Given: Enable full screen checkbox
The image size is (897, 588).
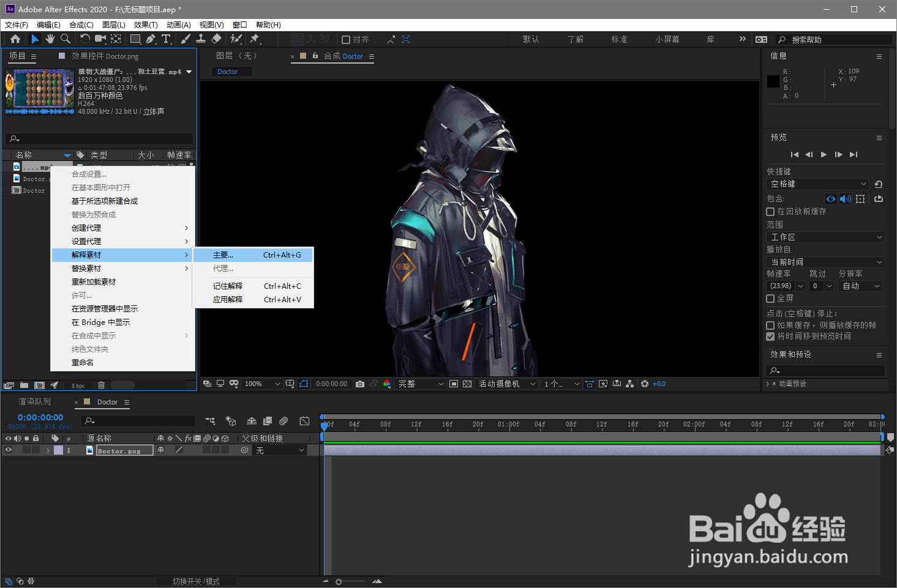Looking at the screenshot, I should coord(770,299).
